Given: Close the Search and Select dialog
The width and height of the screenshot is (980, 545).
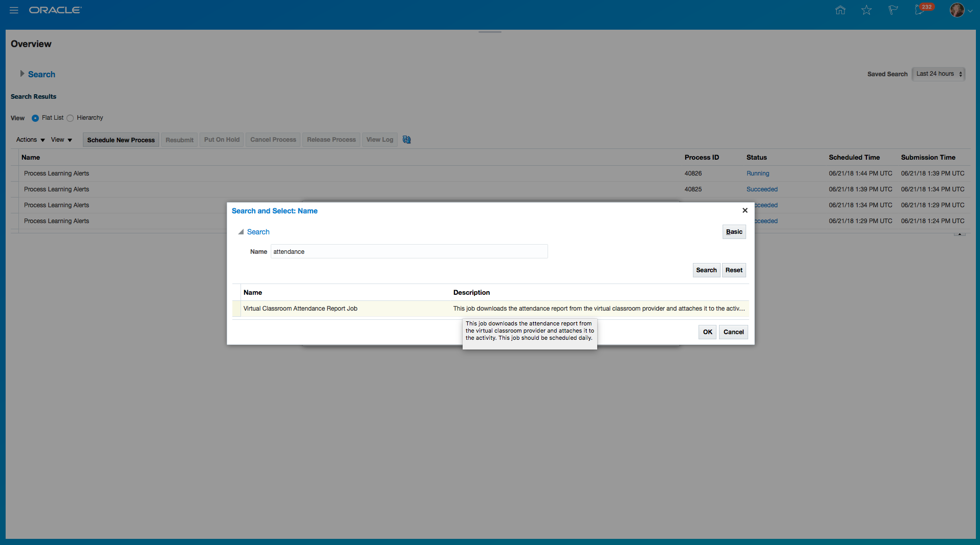Looking at the screenshot, I should click(745, 210).
